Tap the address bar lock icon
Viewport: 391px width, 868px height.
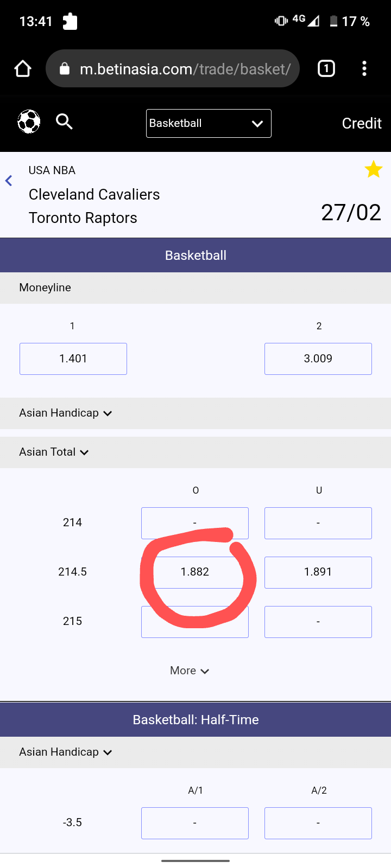pyautogui.click(x=65, y=69)
